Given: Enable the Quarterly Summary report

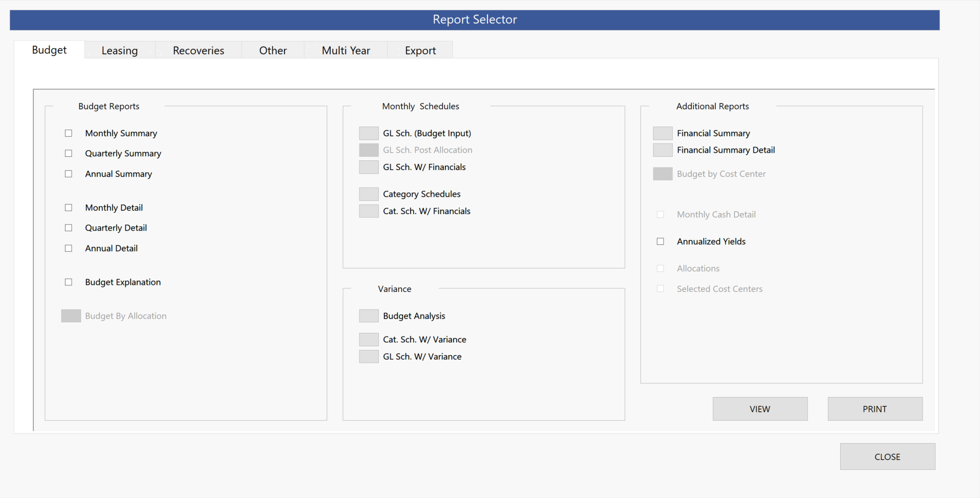Looking at the screenshot, I should (69, 154).
